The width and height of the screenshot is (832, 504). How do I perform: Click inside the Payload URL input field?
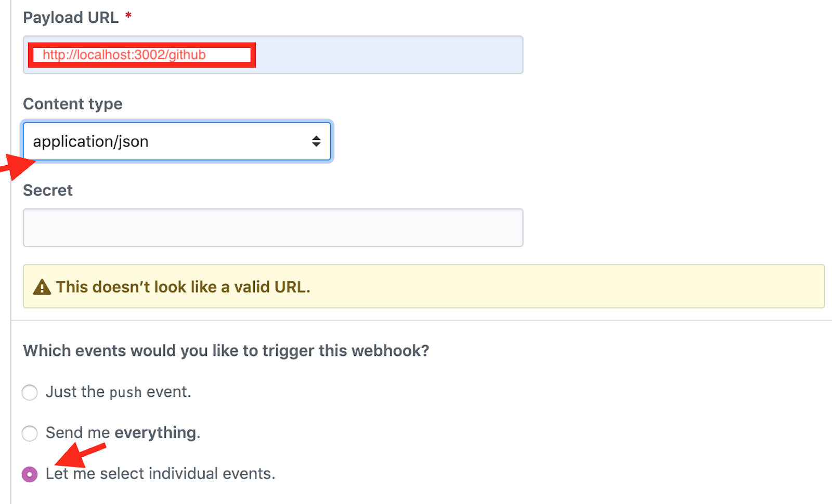tap(364, 55)
